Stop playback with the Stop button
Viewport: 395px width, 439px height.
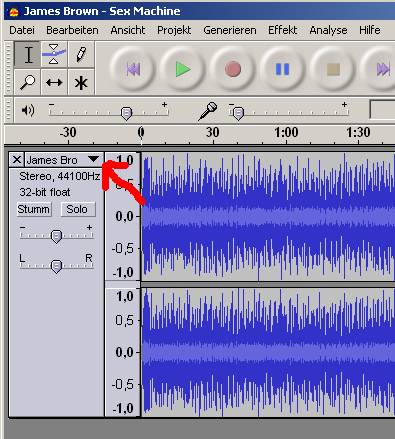(x=333, y=69)
